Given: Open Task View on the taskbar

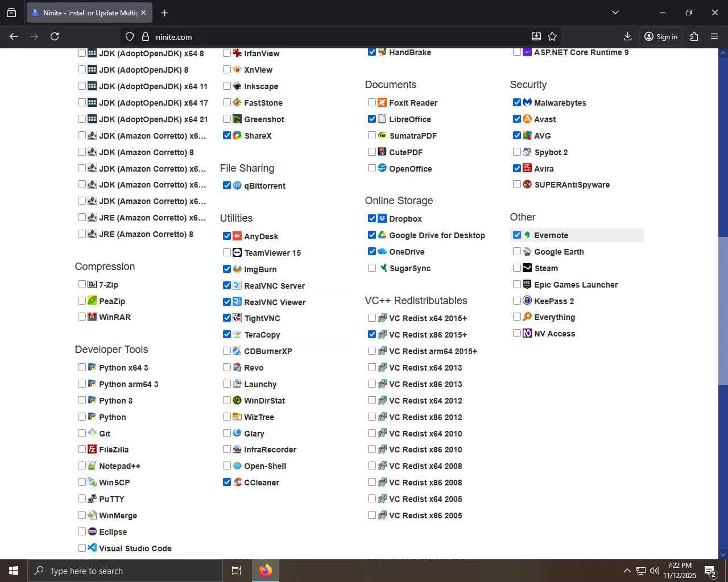Looking at the screenshot, I should point(237,571).
